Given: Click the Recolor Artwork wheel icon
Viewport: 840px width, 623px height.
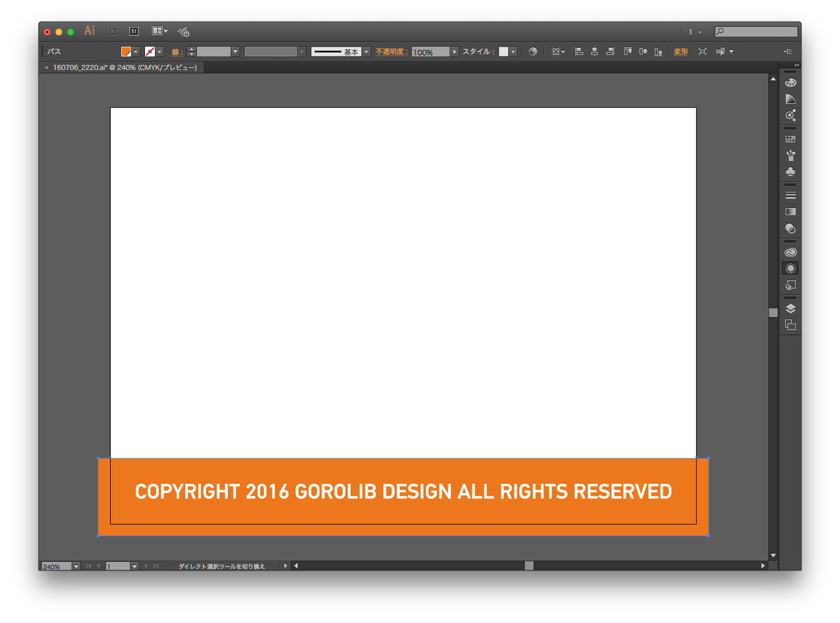Looking at the screenshot, I should [x=533, y=51].
